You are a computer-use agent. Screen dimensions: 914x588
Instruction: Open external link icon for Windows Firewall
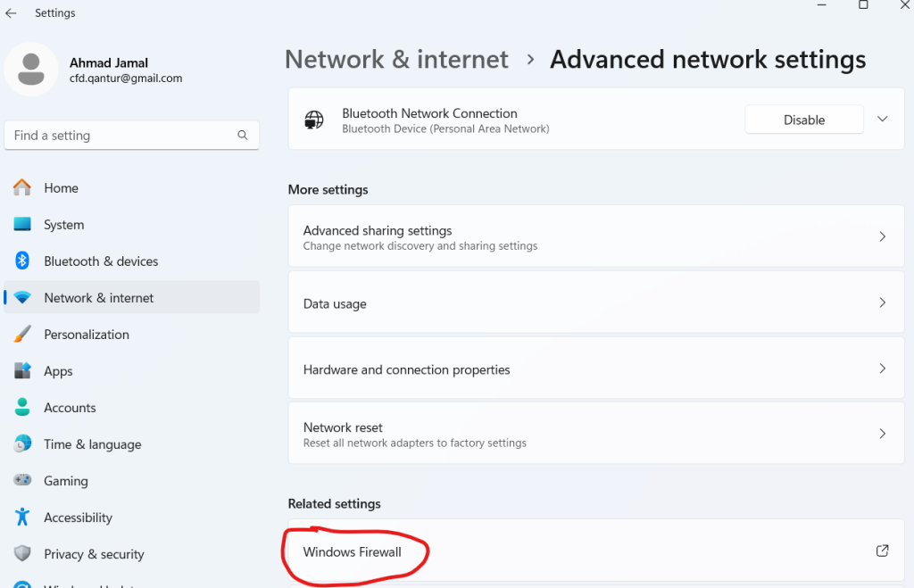click(882, 551)
